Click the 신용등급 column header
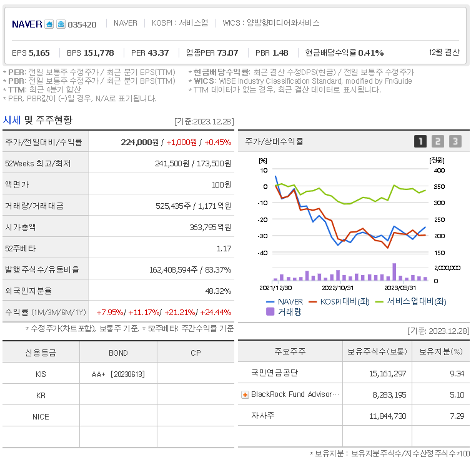Image resolution: width=476 pixels, height=462 pixels. pyautogui.click(x=41, y=353)
